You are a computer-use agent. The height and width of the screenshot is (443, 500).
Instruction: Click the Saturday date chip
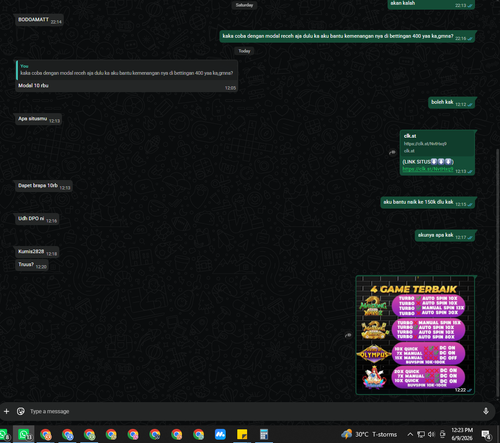(x=244, y=5)
